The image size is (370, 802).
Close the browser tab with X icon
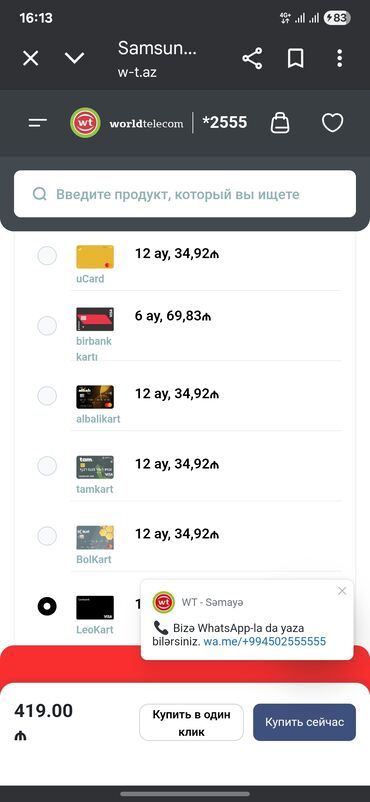(31, 59)
